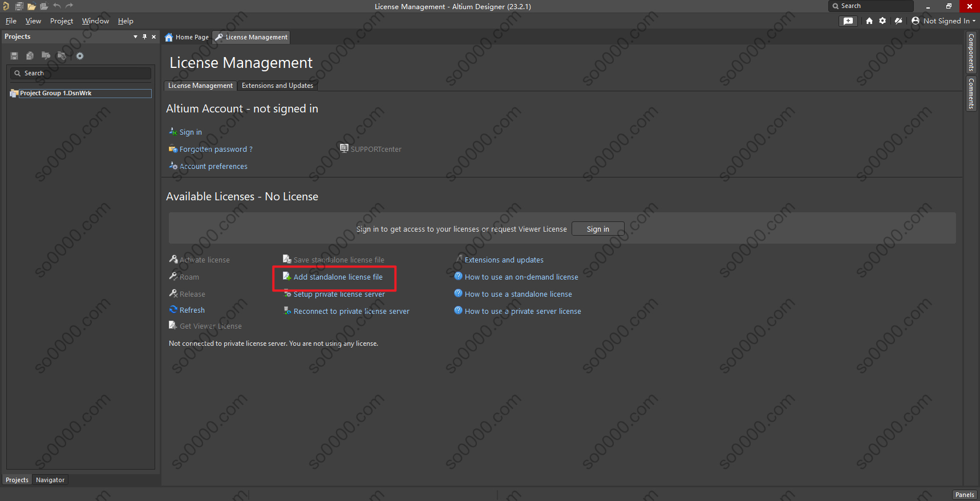Go to the home view via the top-right house icon

869,21
